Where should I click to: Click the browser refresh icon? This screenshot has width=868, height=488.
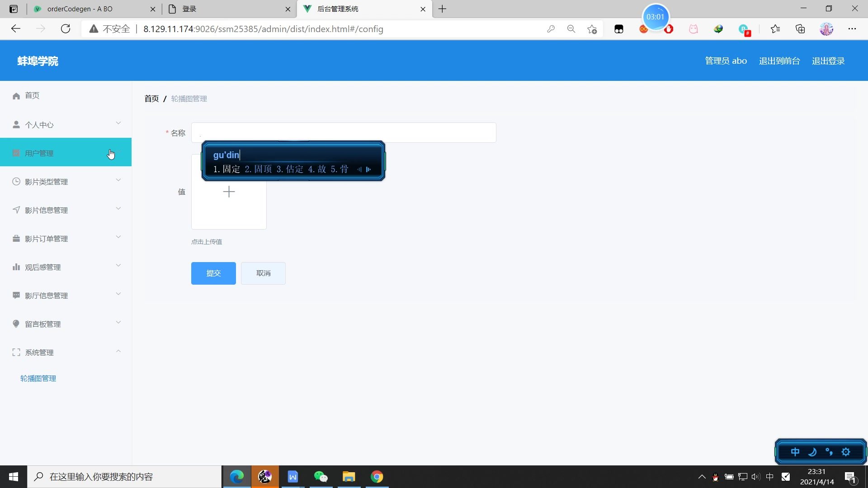click(x=66, y=29)
